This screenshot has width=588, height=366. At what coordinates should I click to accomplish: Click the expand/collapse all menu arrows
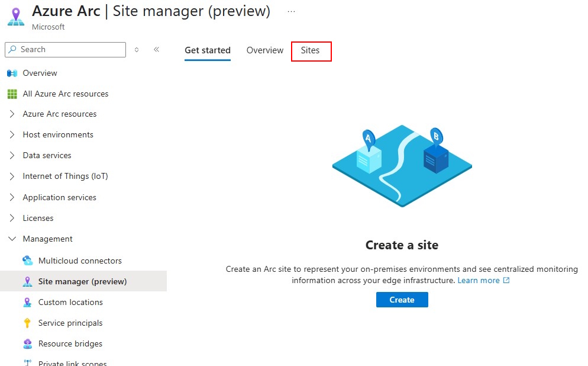137,50
